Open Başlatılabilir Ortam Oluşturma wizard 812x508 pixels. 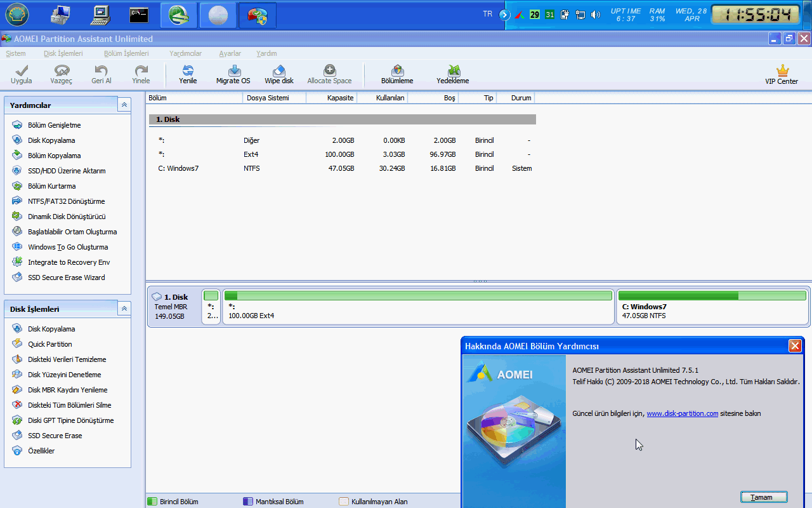click(x=65, y=232)
